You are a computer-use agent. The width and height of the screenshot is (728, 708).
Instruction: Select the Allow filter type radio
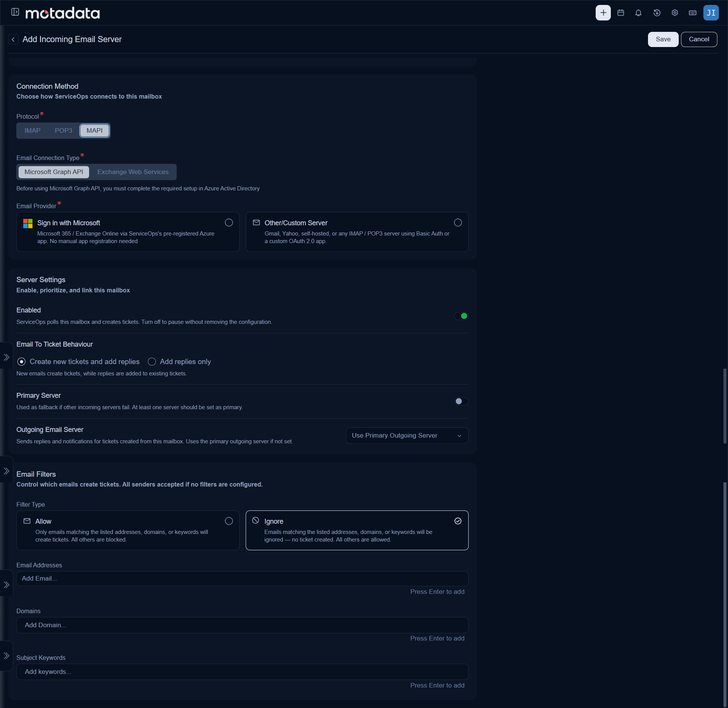[x=229, y=521]
